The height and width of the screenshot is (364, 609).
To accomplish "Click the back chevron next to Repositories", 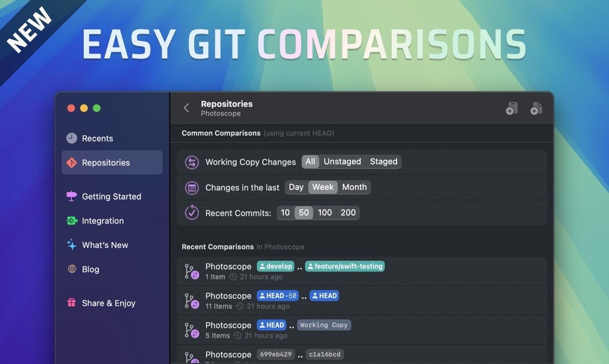I will [187, 108].
